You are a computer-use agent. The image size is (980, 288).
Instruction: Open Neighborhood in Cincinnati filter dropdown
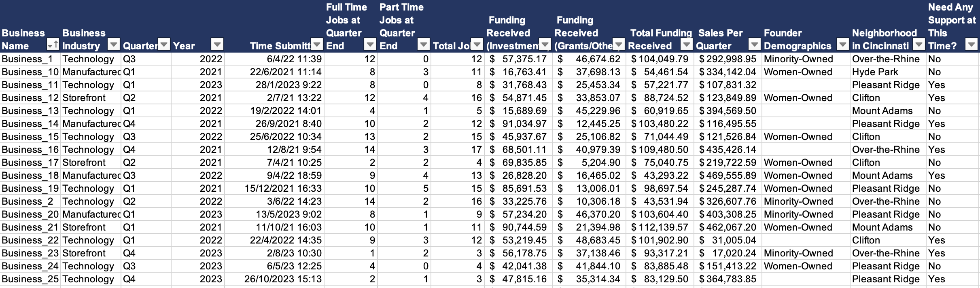(919, 44)
